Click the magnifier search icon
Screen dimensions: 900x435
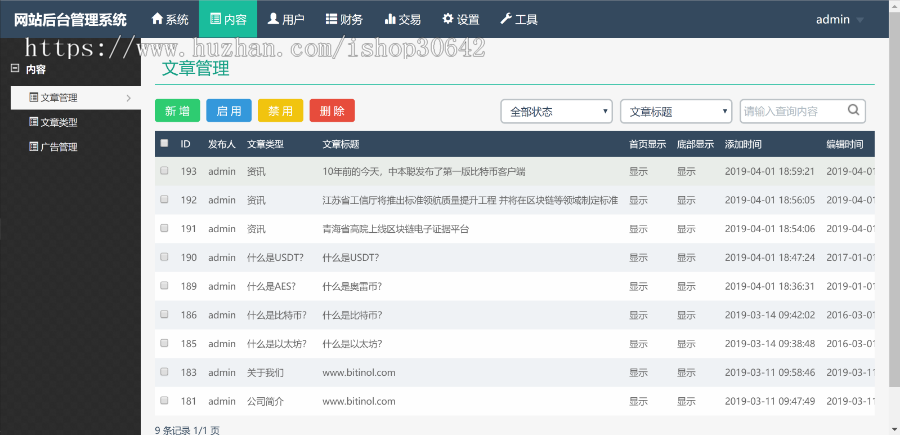coord(853,111)
